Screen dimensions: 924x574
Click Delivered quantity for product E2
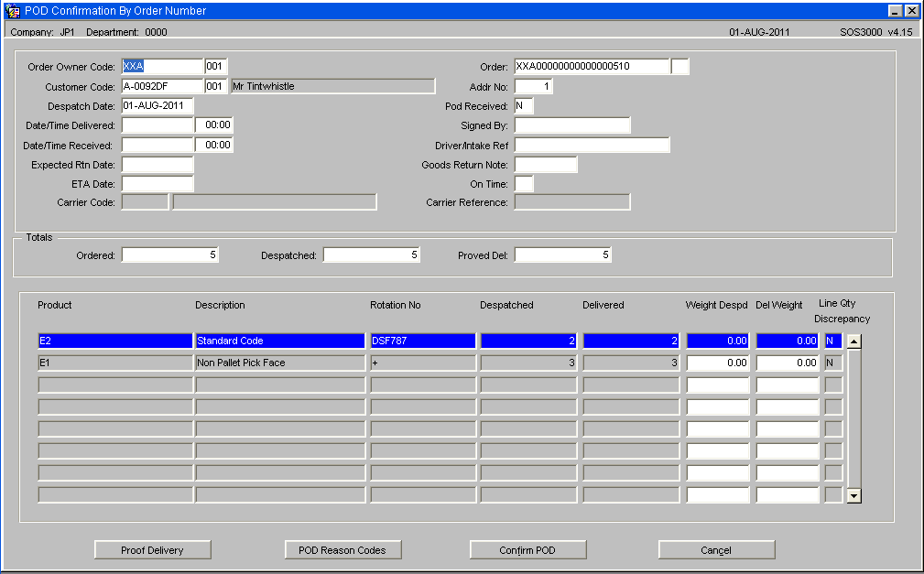point(631,341)
